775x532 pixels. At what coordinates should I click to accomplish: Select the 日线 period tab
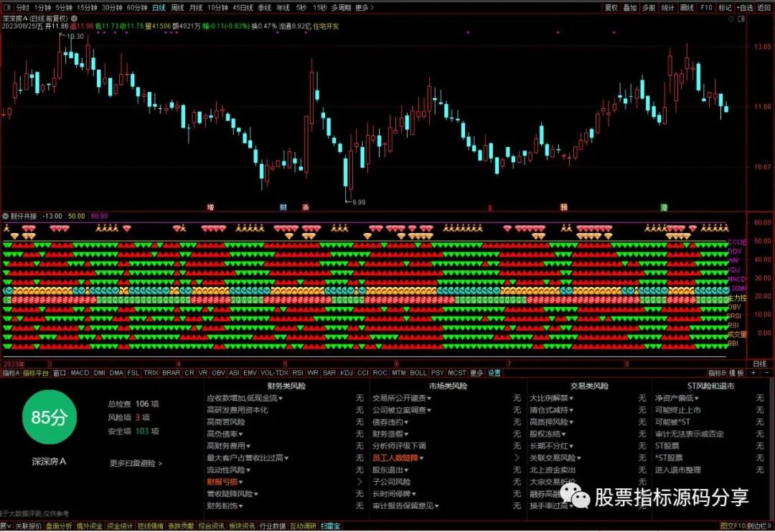tap(159, 8)
